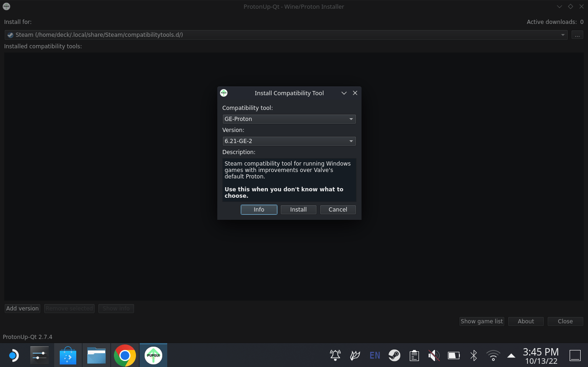Click the main window minimize chevron
Image resolution: width=588 pixels, height=367 pixels.
tap(560, 6)
